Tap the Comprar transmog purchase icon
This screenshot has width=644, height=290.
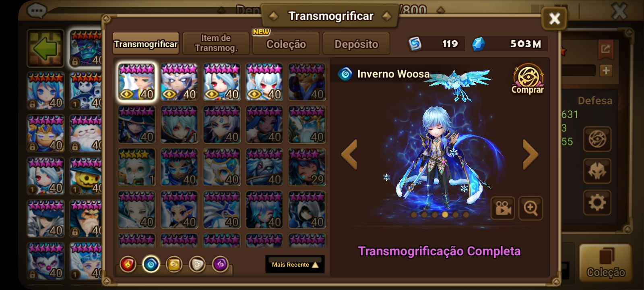tap(528, 79)
